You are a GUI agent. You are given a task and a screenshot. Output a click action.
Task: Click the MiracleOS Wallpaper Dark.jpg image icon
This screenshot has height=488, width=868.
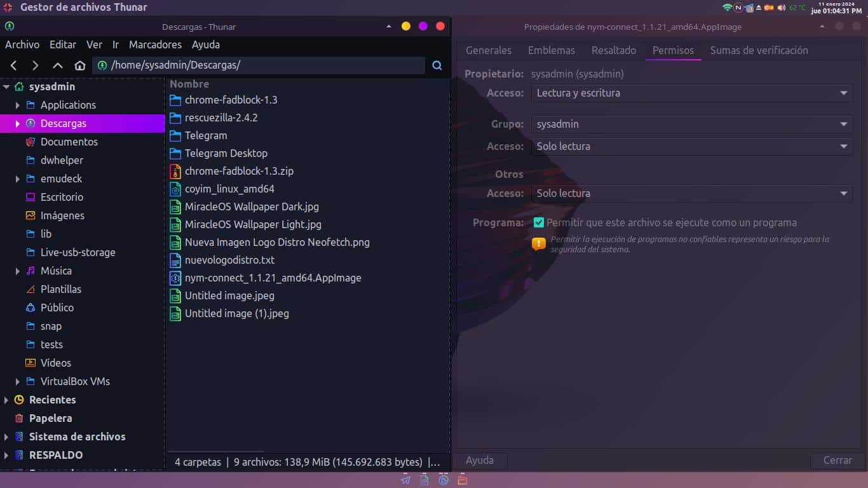pos(175,207)
